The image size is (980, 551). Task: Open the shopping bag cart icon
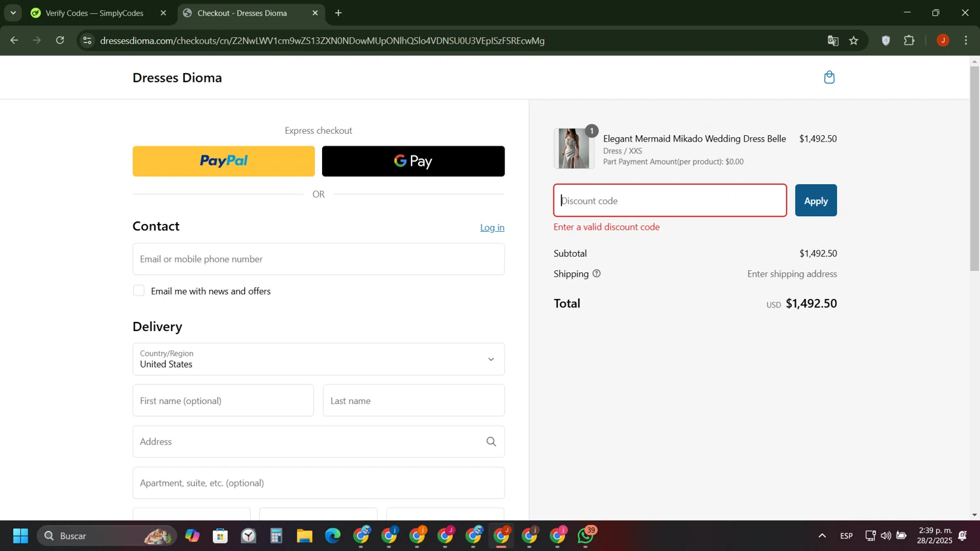tap(829, 78)
